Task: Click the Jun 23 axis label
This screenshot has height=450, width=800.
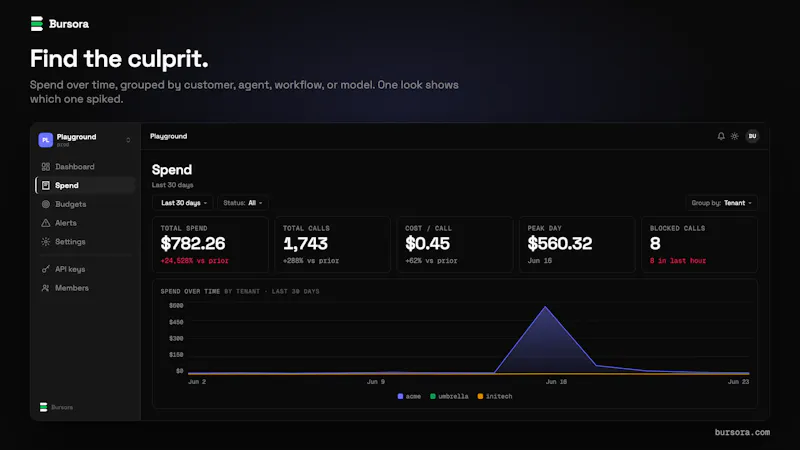Action: tap(738, 382)
